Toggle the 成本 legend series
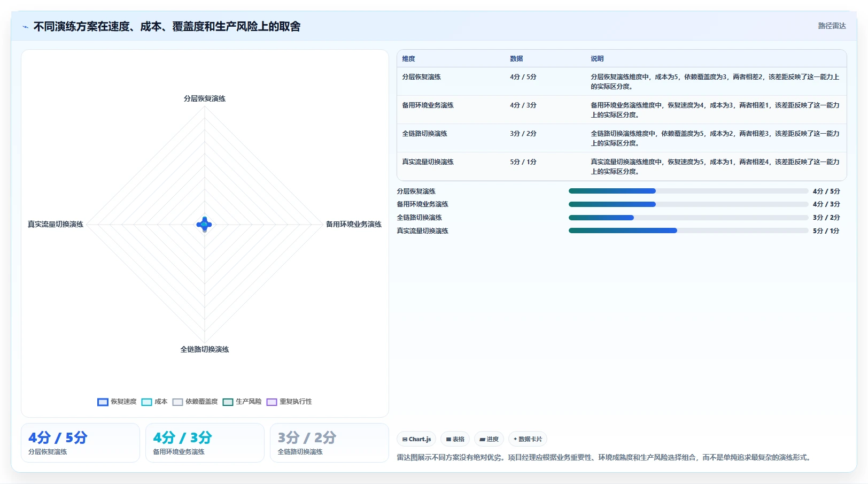 pyautogui.click(x=154, y=402)
